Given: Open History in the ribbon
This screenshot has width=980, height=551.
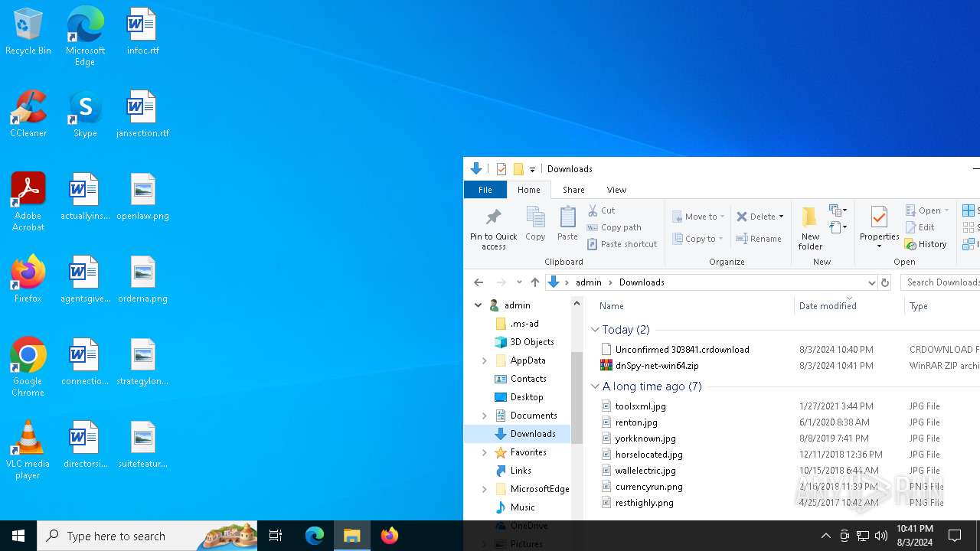Looking at the screenshot, I should (926, 244).
